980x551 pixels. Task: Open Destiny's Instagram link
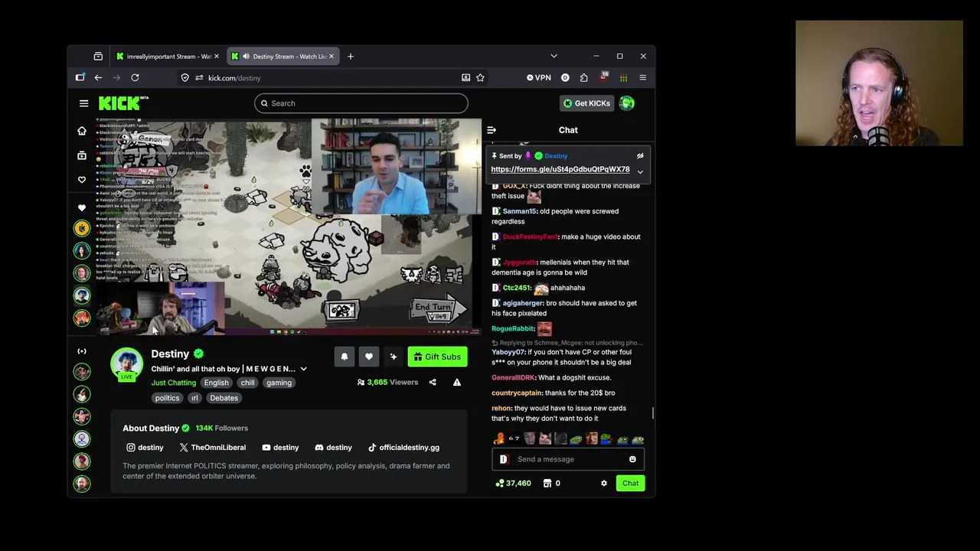pos(145,448)
